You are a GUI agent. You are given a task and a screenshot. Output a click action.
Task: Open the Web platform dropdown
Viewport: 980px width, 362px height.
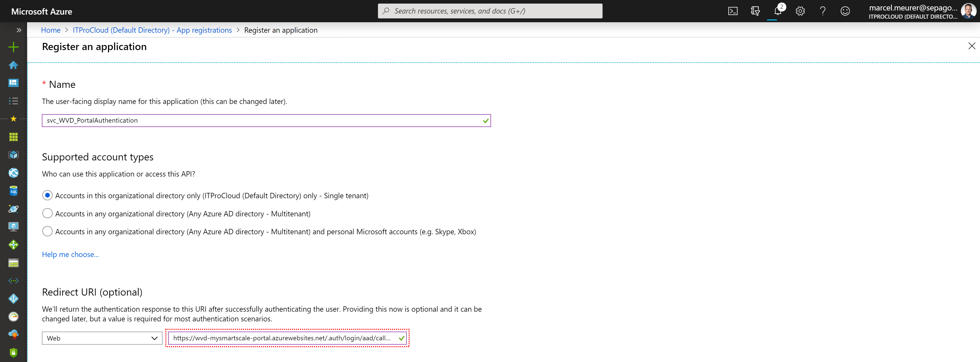click(102, 338)
